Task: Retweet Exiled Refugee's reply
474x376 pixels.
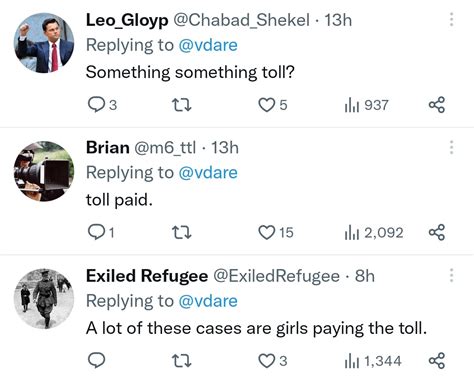Action: [182, 361]
